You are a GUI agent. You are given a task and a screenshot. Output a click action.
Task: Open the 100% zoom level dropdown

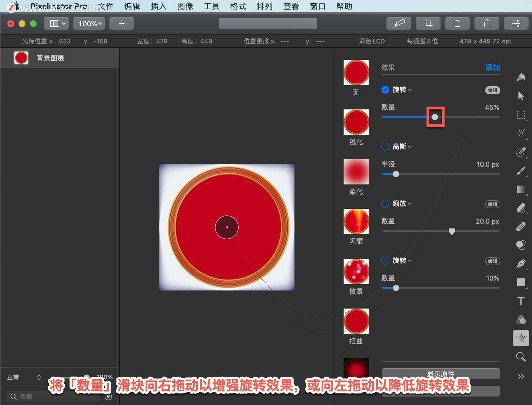click(89, 23)
